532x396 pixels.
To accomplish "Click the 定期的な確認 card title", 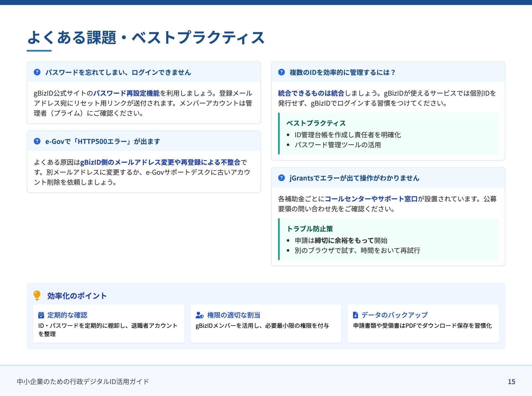I will click(67, 315).
